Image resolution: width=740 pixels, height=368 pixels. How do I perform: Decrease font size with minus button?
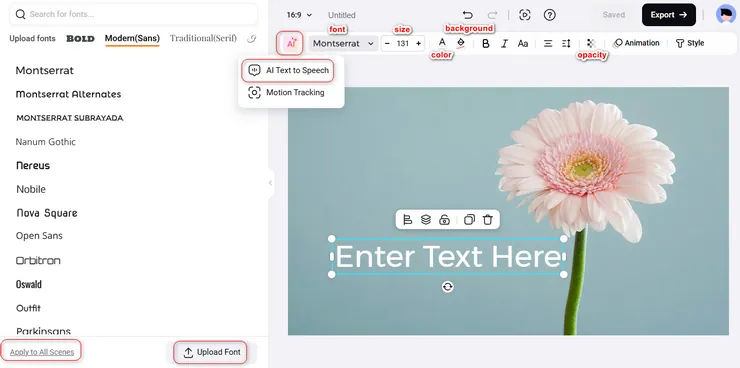pyautogui.click(x=387, y=43)
